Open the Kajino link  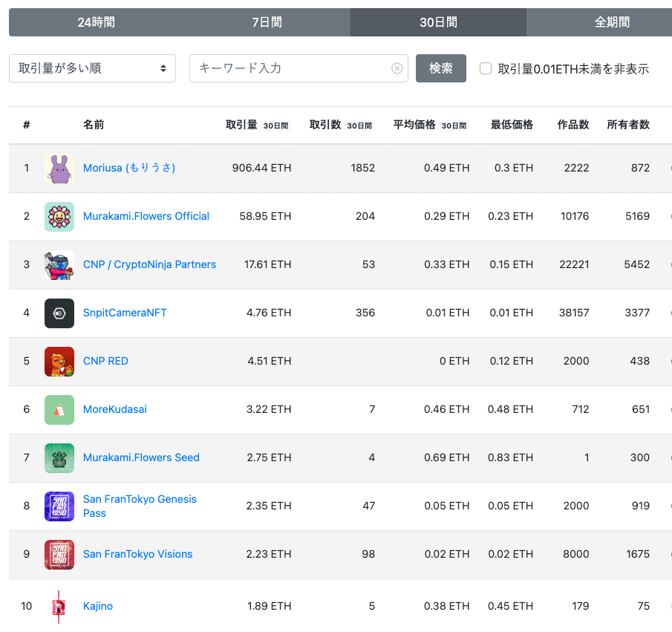tap(98, 606)
